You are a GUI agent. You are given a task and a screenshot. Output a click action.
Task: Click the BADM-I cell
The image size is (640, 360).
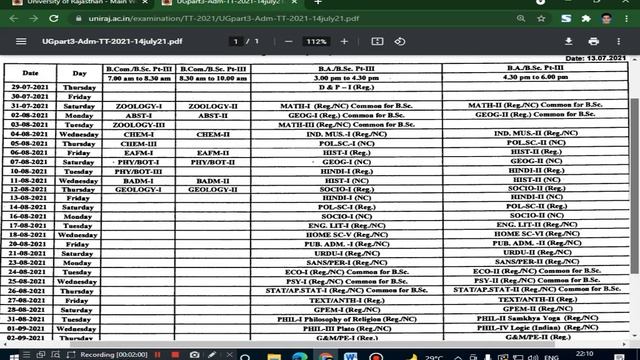[138, 181]
